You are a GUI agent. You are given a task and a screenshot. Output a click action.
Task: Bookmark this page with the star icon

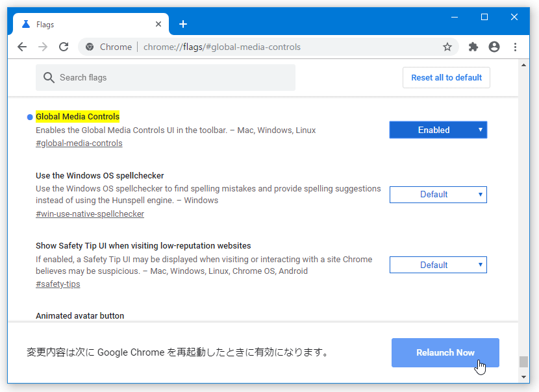[x=447, y=47]
